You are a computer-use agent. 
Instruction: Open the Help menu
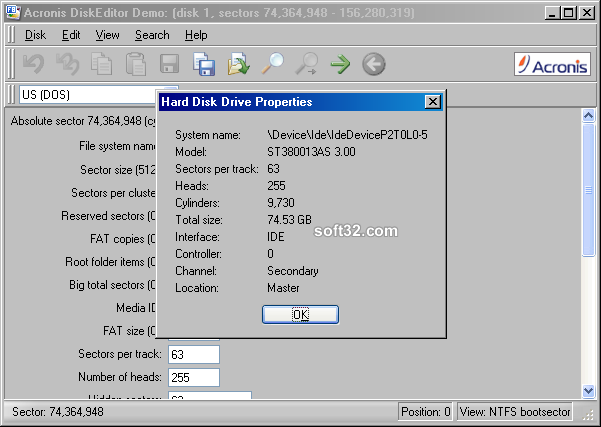pos(196,35)
